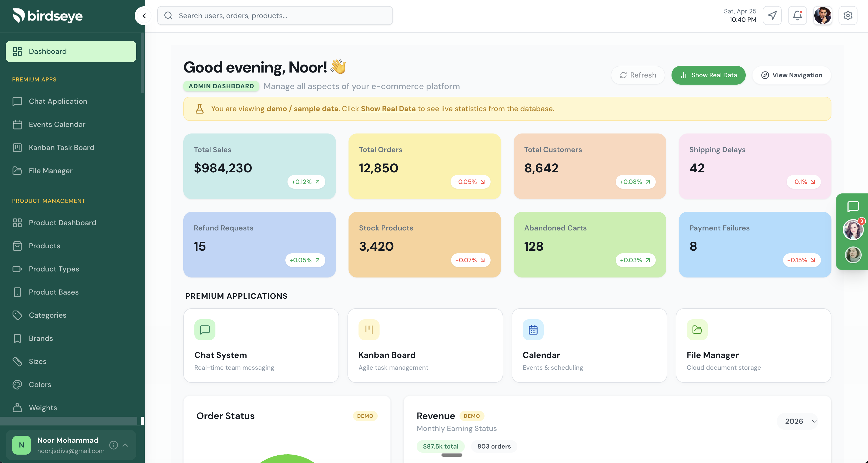The height and width of the screenshot is (463, 868).
Task: Open the Chat System application card title
Action: (x=220, y=355)
